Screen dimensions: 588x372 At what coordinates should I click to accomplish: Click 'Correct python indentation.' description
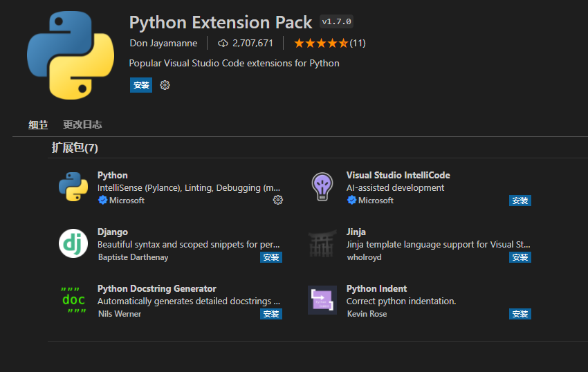(401, 301)
